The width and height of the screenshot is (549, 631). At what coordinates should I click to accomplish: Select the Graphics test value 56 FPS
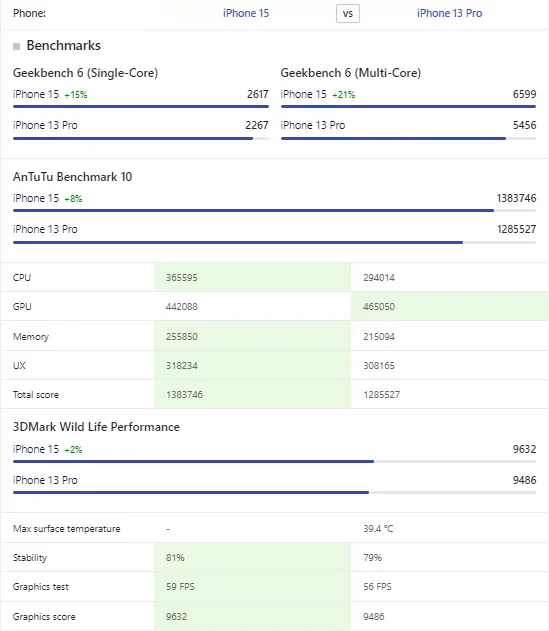click(x=377, y=587)
